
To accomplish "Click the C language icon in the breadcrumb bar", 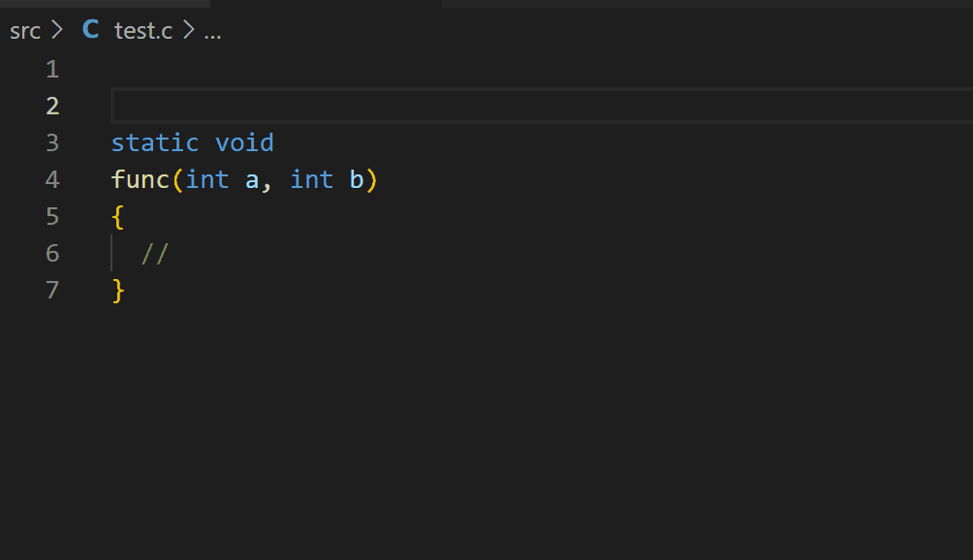I will pyautogui.click(x=88, y=30).
